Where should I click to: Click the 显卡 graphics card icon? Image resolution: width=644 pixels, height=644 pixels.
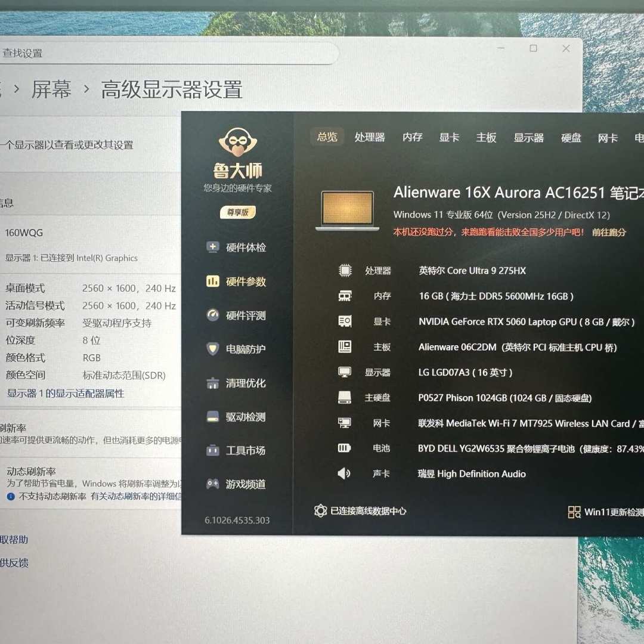pyautogui.click(x=345, y=321)
